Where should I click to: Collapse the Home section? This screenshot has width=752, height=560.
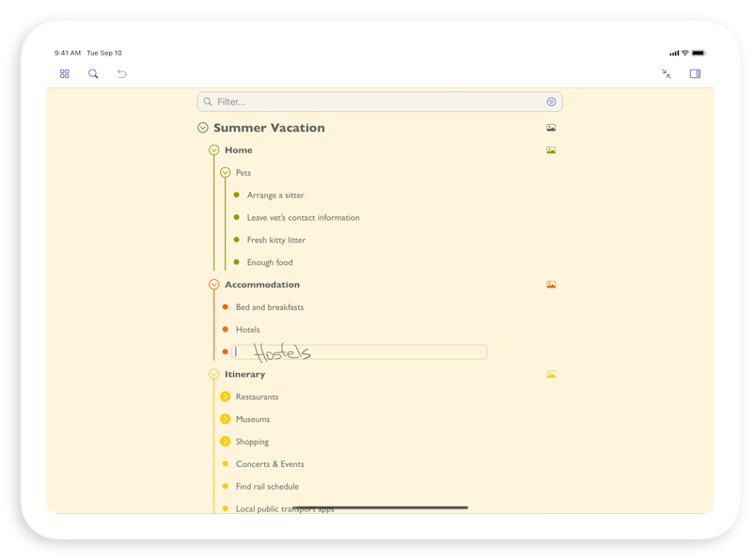(x=213, y=150)
